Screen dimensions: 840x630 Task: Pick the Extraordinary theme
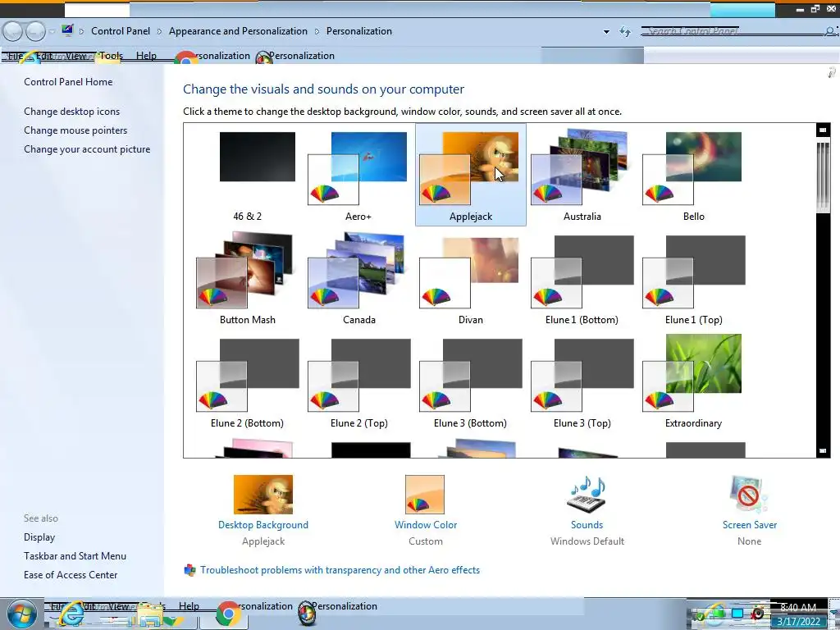click(x=693, y=382)
